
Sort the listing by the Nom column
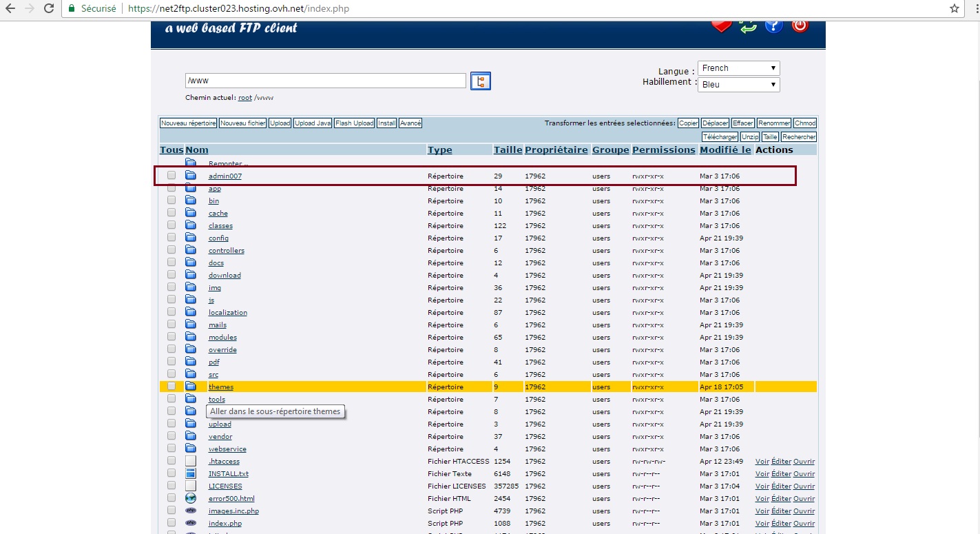click(x=197, y=150)
